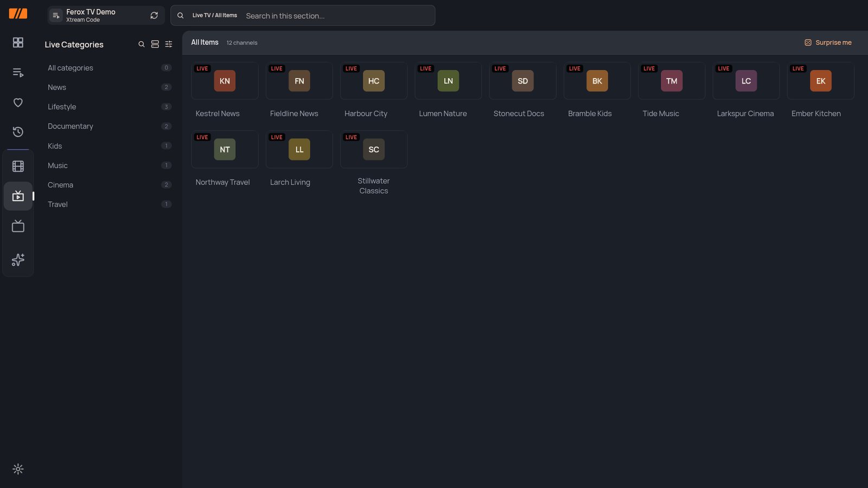Select the Live TV icon in sidebar
This screenshot has height=488, width=868.
[x=18, y=196]
